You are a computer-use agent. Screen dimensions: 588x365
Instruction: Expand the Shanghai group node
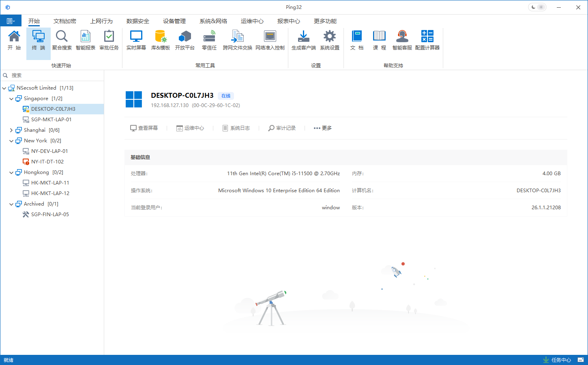[x=11, y=130]
